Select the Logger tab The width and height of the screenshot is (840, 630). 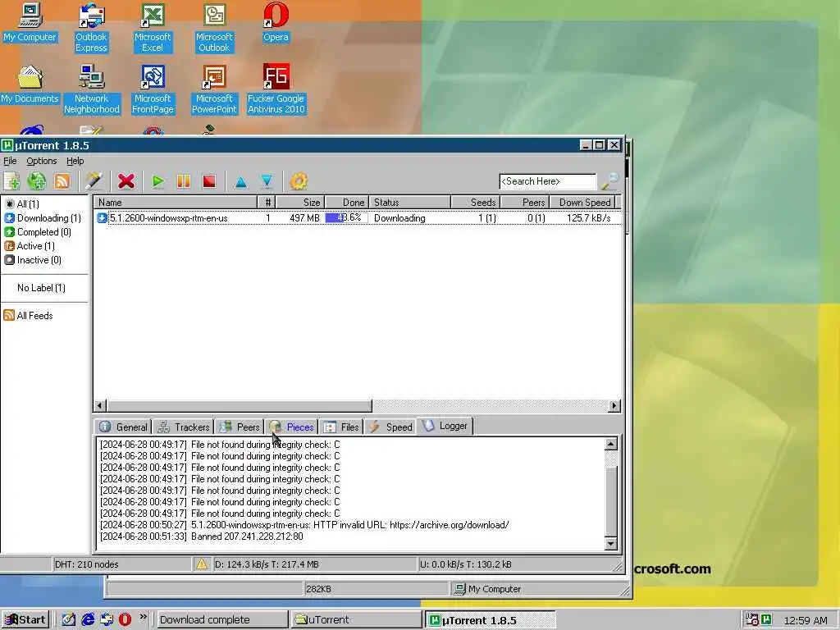(445, 426)
